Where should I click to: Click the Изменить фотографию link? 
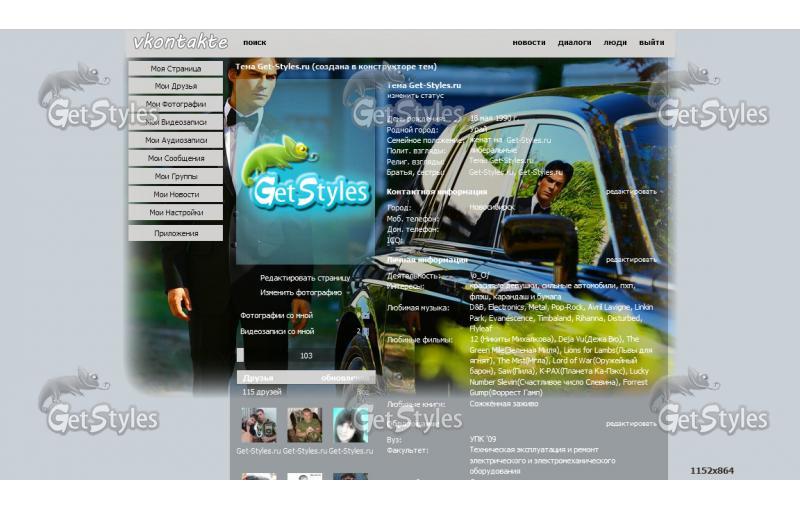tap(301, 293)
